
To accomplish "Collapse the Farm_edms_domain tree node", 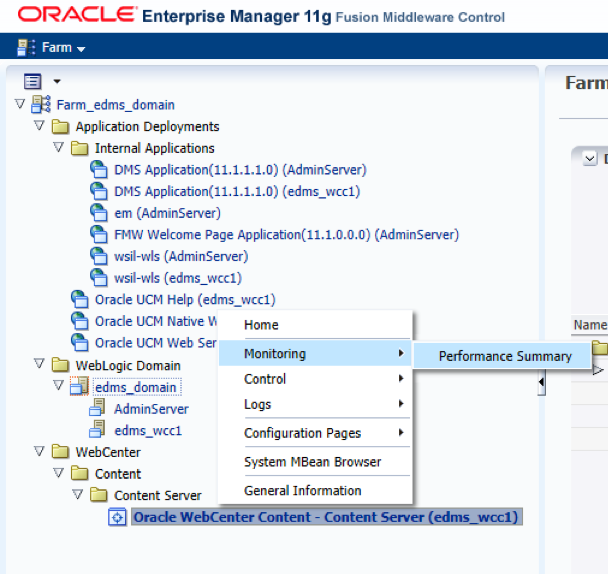I will 20,104.
